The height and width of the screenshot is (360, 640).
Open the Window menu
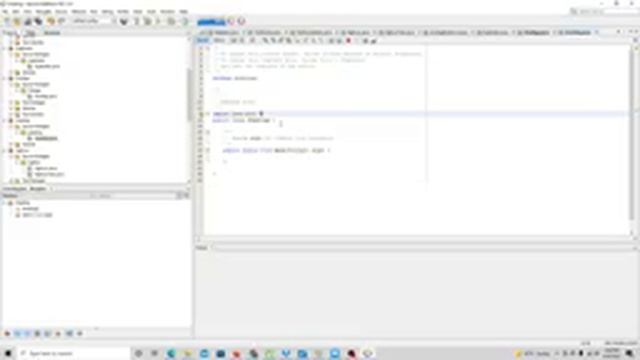coord(167,11)
